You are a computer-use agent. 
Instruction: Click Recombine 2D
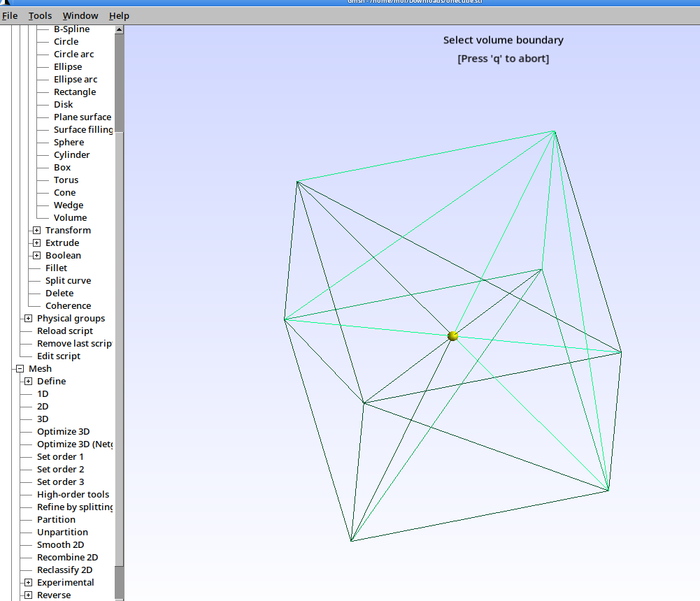(67, 557)
